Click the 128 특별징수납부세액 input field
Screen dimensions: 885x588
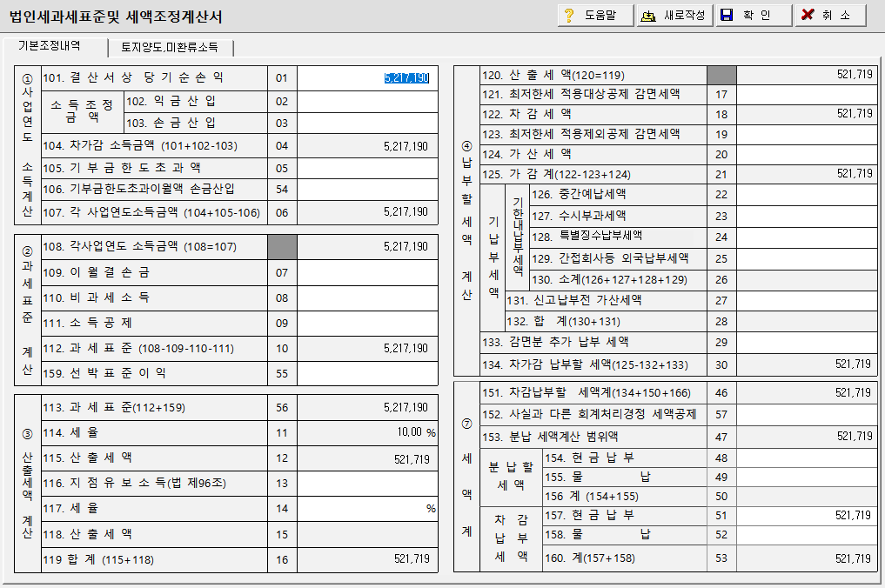tap(807, 237)
